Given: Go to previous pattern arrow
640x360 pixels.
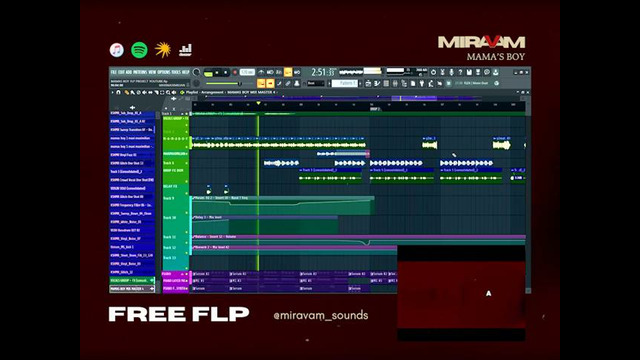Looking at the screenshot, I should pyautogui.click(x=329, y=83).
